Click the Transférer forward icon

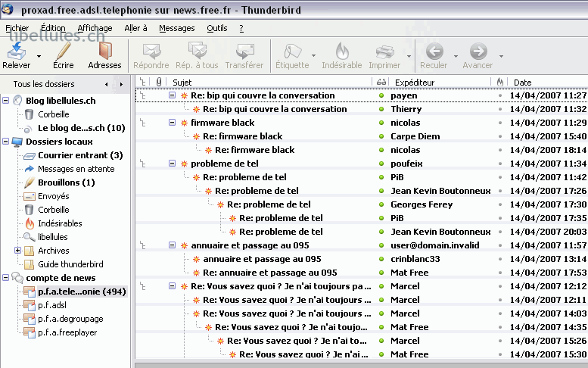tap(244, 51)
